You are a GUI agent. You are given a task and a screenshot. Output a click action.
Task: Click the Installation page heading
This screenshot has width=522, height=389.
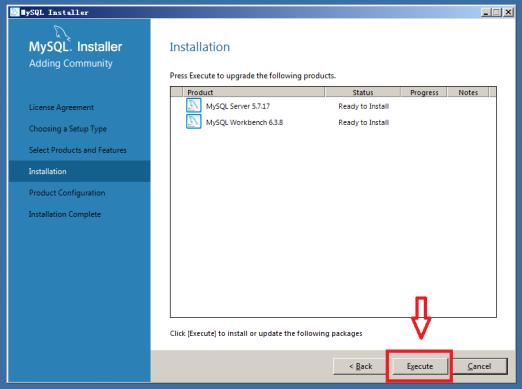(x=200, y=47)
